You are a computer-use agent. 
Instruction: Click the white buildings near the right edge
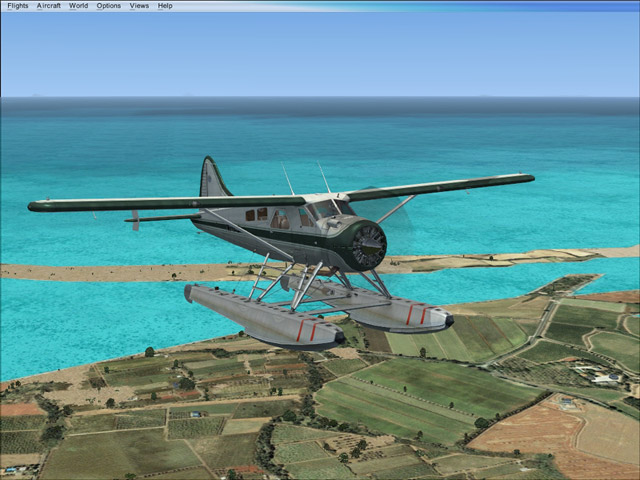606,378
